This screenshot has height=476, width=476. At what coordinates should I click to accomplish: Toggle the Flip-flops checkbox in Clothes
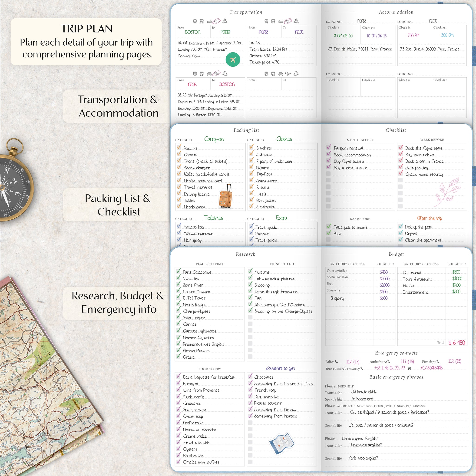[x=251, y=173]
